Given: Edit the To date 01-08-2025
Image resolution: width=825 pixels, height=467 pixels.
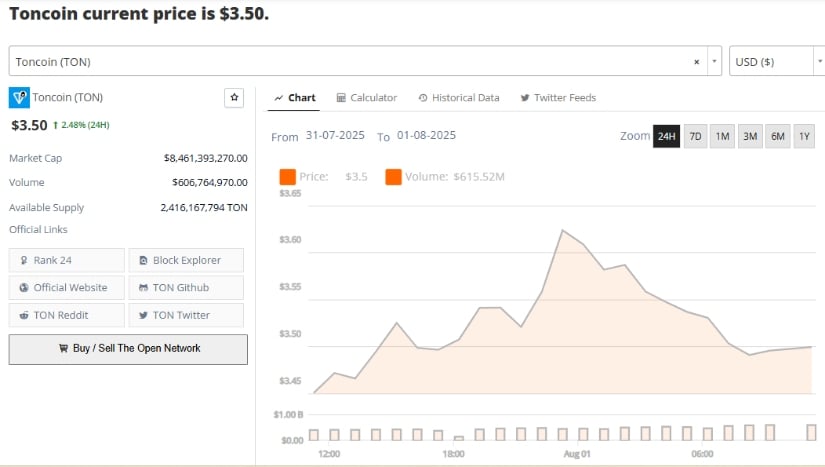Looking at the screenshot, I should pos(426,135).
